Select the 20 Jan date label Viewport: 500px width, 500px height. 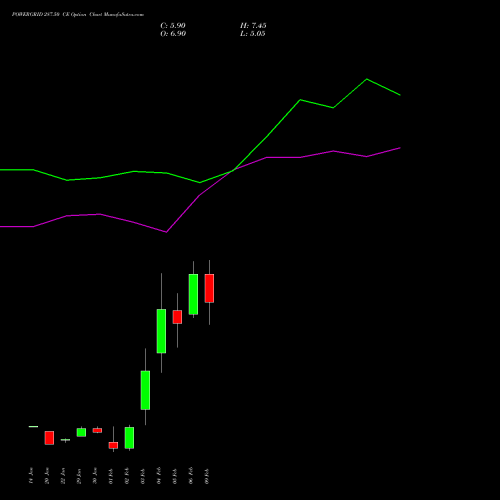47,476
